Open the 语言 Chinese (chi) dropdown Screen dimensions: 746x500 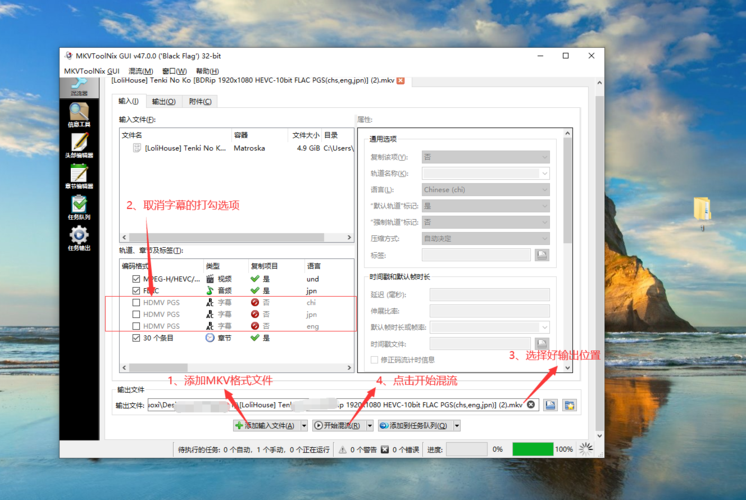485,189
